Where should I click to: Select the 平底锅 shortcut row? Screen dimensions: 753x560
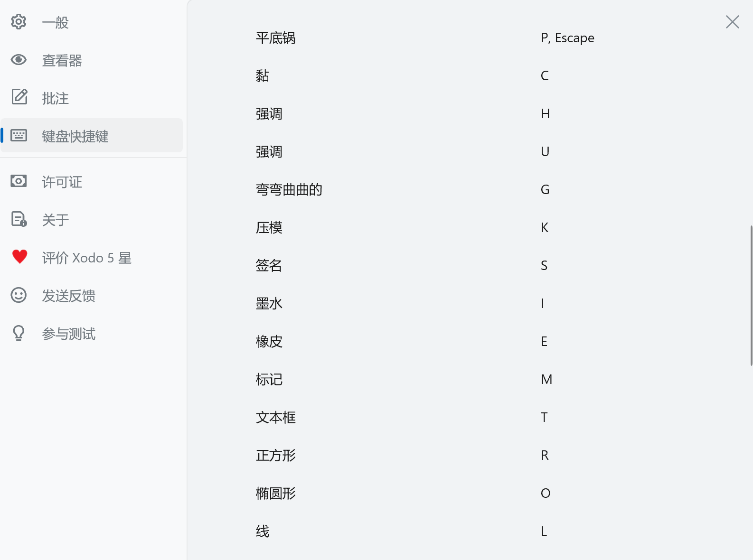tap(275, 38)
